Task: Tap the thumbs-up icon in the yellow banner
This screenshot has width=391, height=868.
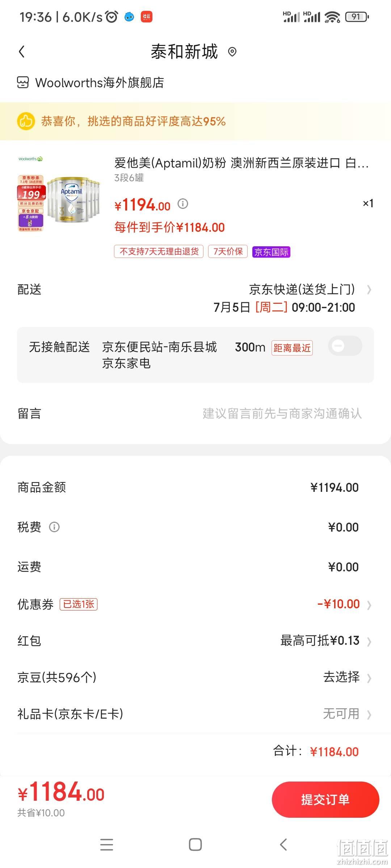Action: (26, 121)
